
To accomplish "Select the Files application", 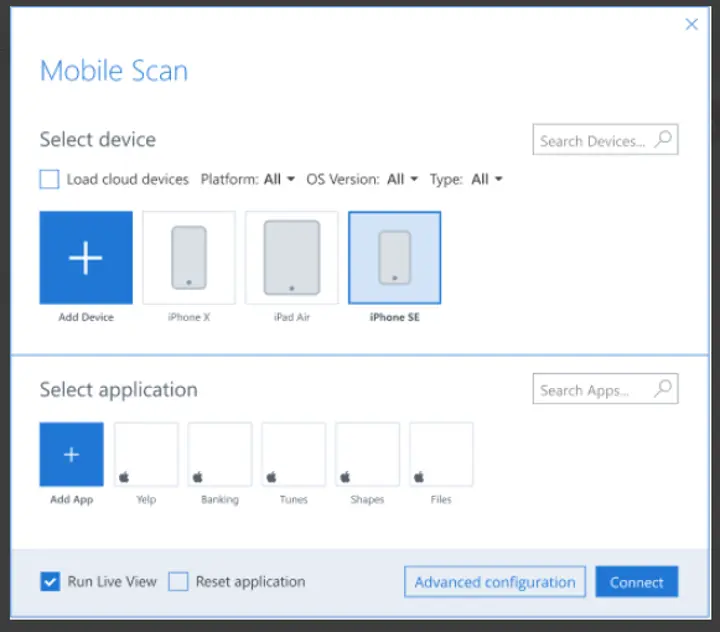I will pos(441,454).
